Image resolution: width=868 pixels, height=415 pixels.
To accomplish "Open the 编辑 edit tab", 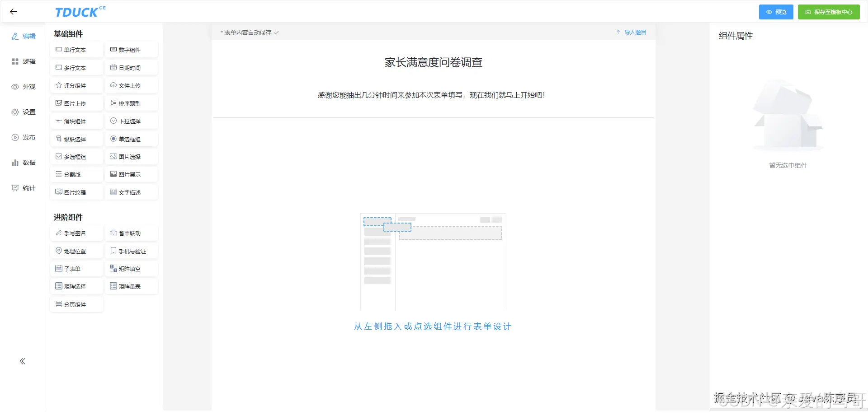I will click(x=24, y=36).
